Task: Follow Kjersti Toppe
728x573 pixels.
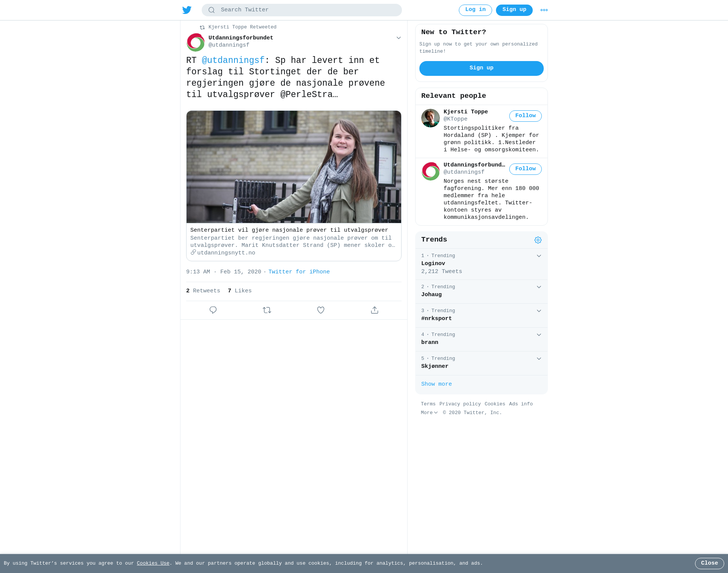Action: tap(526, 116)
